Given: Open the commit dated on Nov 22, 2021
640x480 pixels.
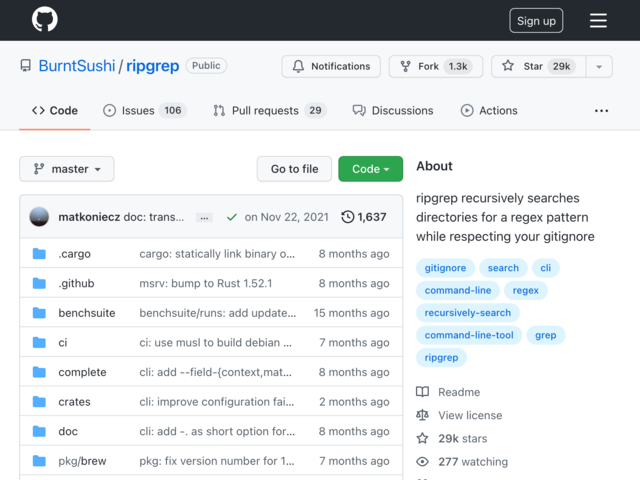Looking at the screenshot, I should coord(287,217).
